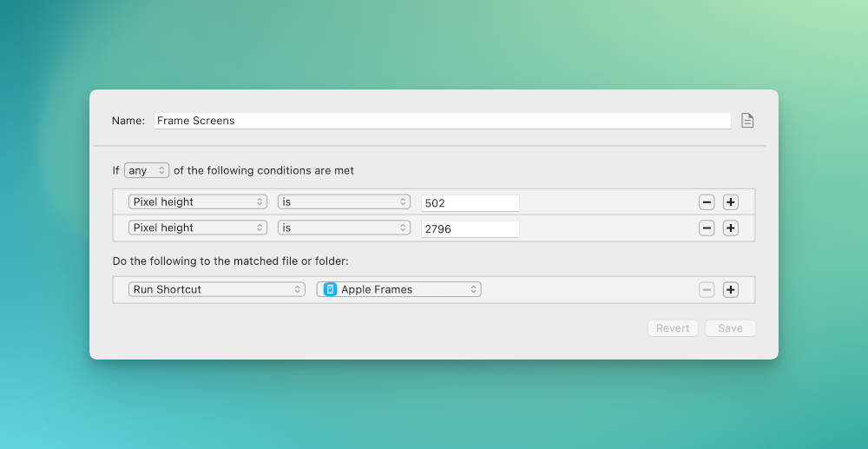
Task: Click the 502 value field
Action: tap(470, 202)
